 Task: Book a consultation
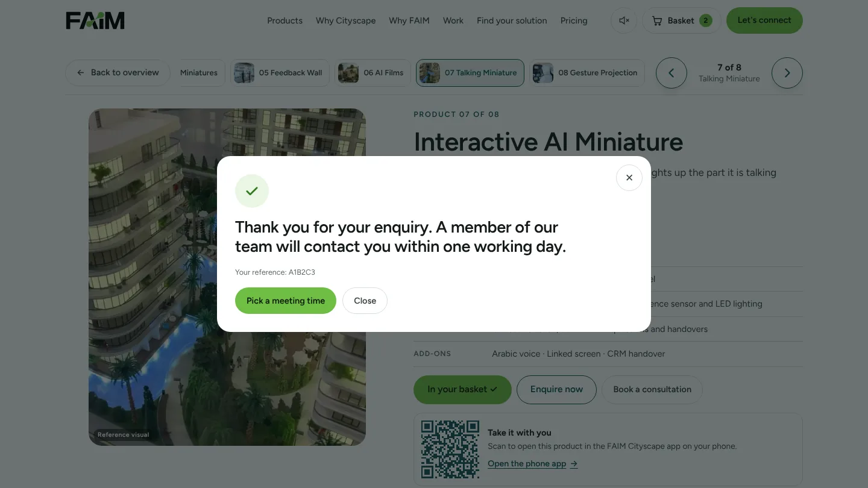pyautogui.click(x=652, y=389)
